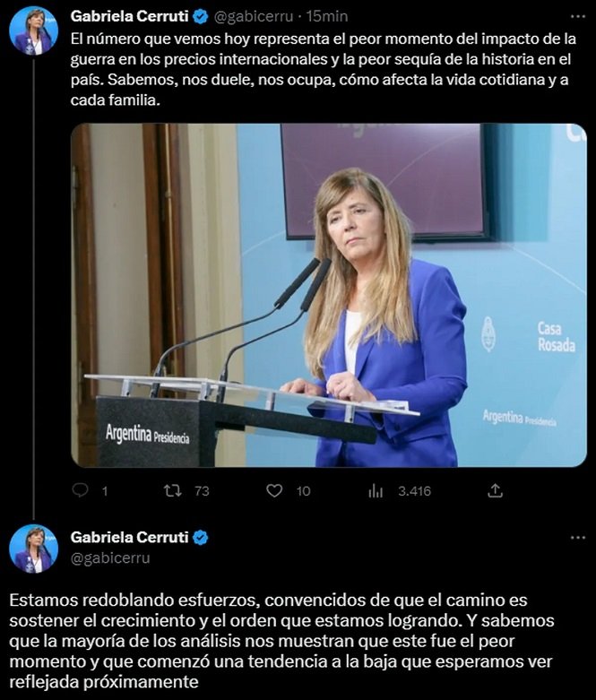596x700 pixels.
Task: Click the @gabicerru handle under second name
Action: [110, 558]
